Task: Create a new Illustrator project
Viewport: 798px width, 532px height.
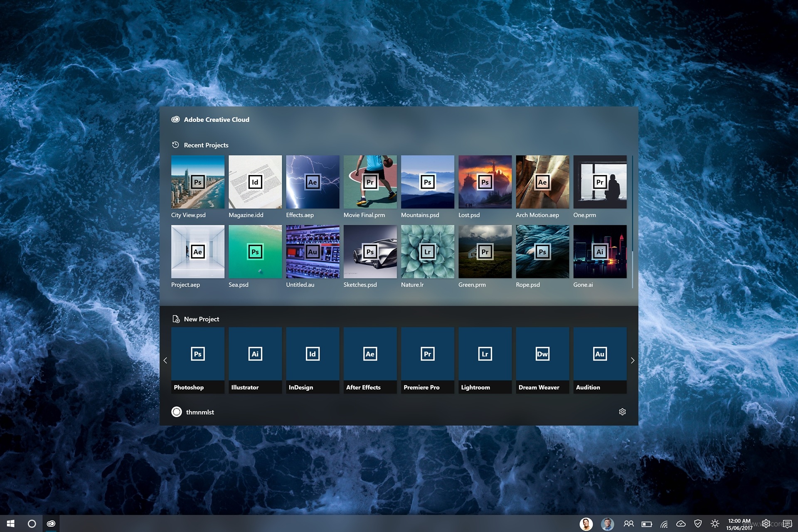Action: [255, 360]
